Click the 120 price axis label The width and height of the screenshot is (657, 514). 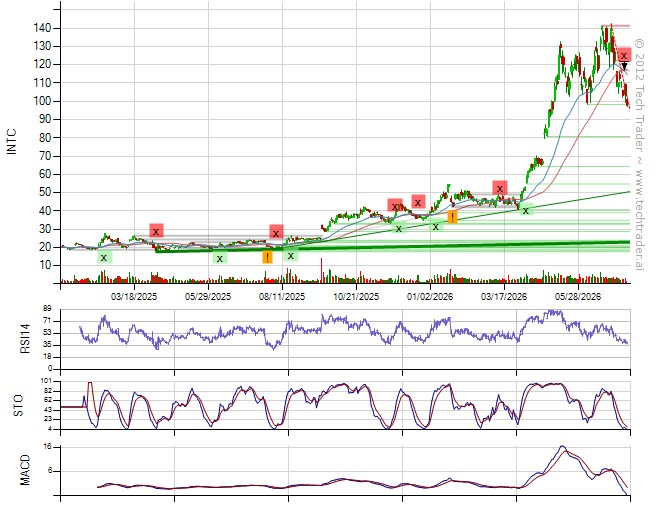tap(42, 65)
